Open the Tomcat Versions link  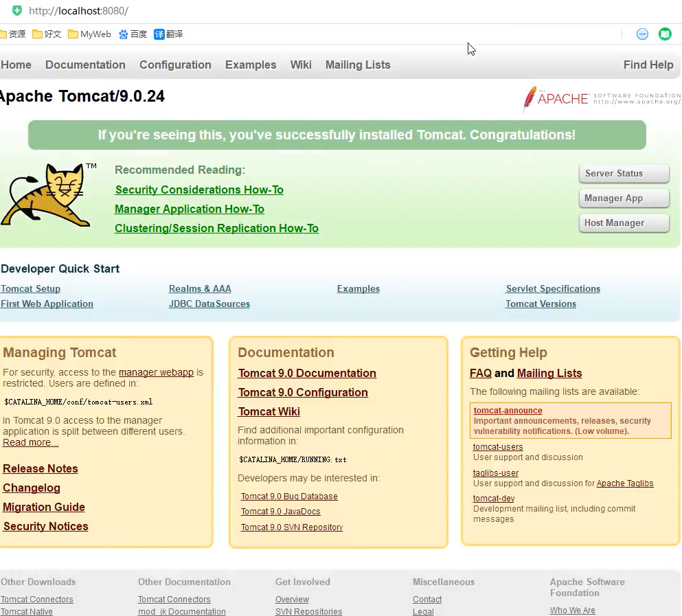click(x=541, y=304)
